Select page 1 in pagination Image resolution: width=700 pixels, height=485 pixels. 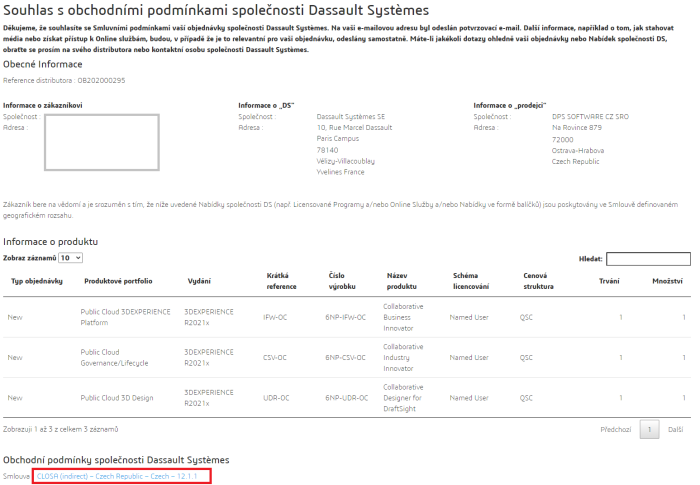(649, 429)
